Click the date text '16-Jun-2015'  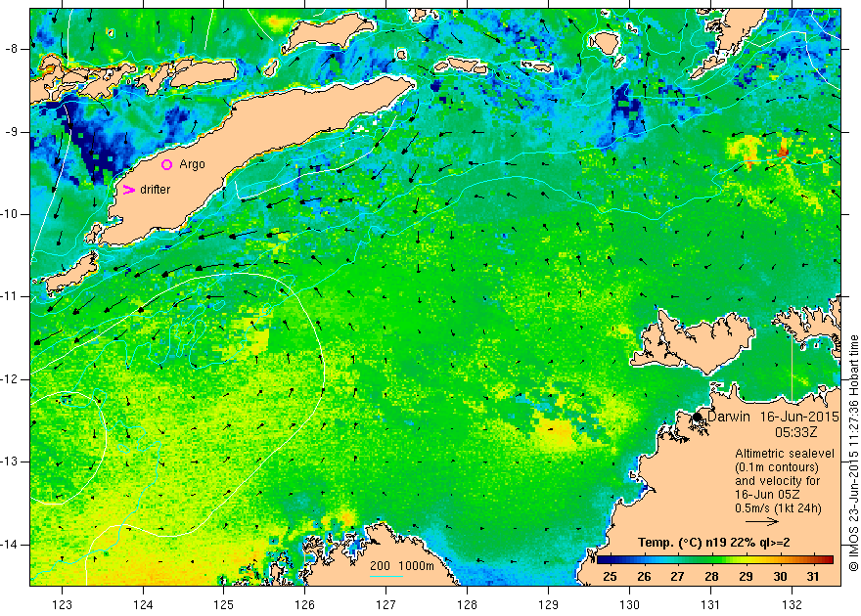799,417
